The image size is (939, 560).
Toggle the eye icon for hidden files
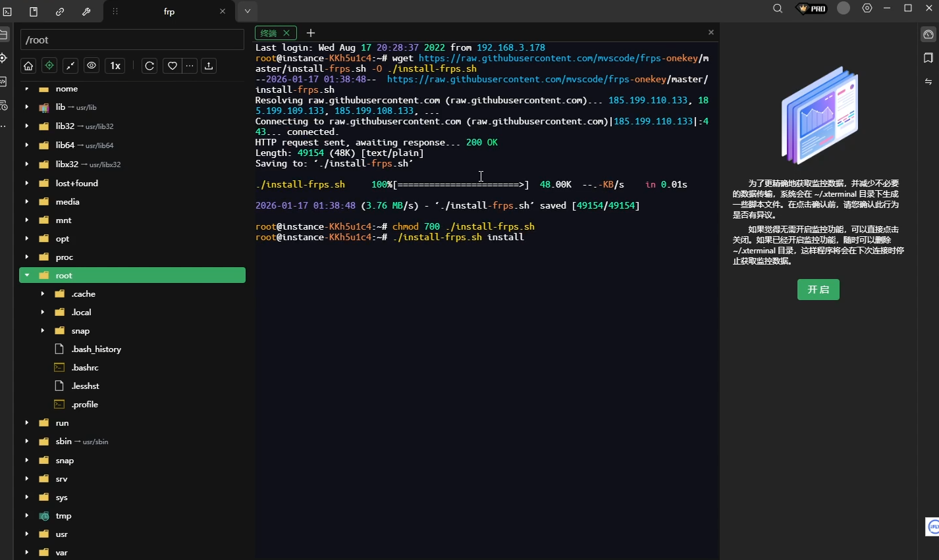[92, 66]
